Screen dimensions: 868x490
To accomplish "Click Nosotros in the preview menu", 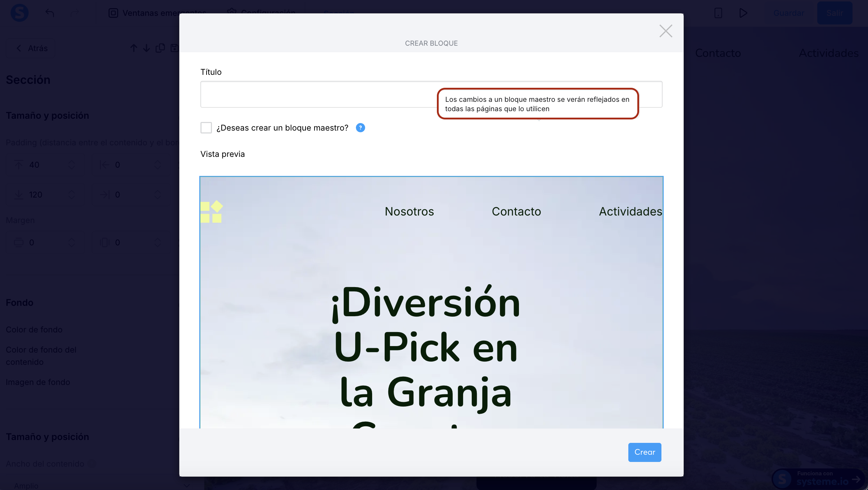I will point(409,212).
